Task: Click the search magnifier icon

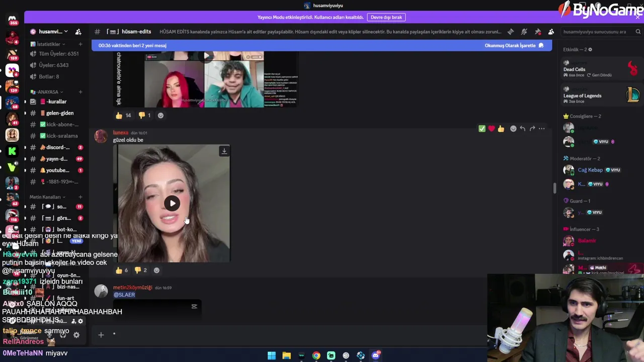Action: click(638, 32)
